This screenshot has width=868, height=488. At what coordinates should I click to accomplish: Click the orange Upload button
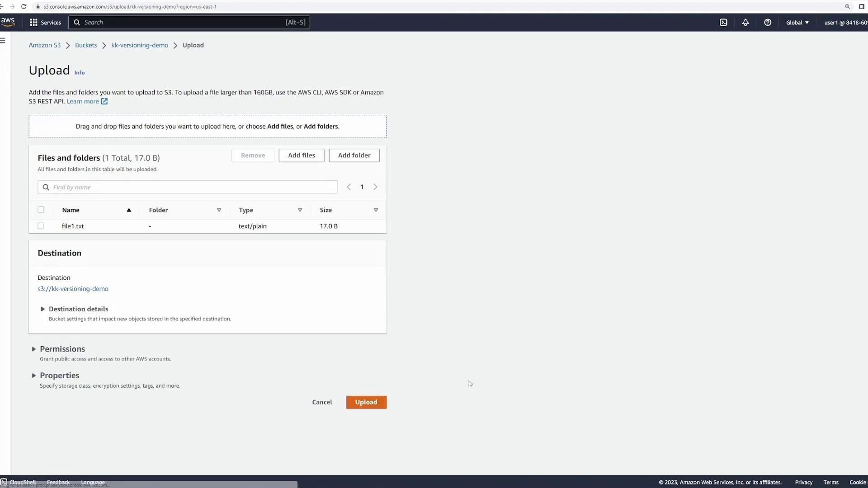[x=366, y=402]
